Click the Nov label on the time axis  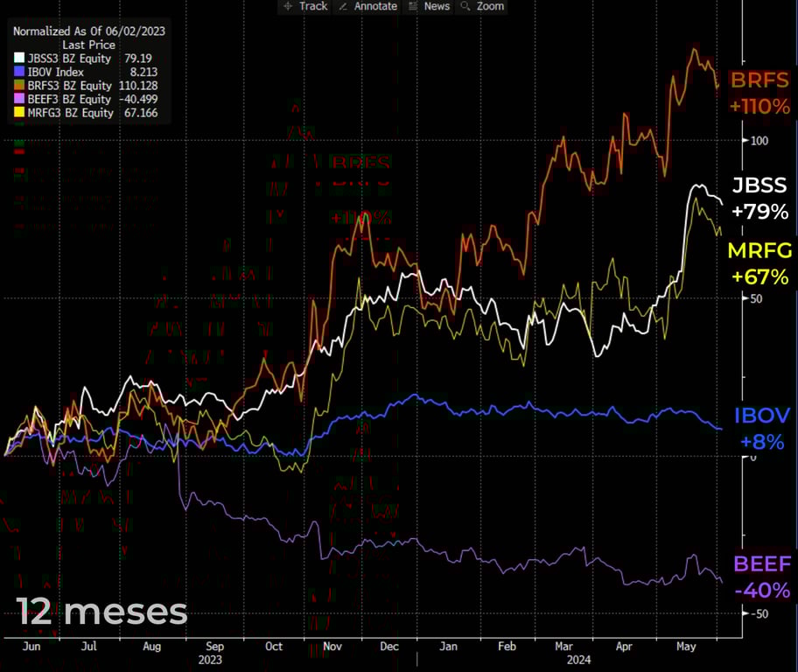click(x=332, y=647)
